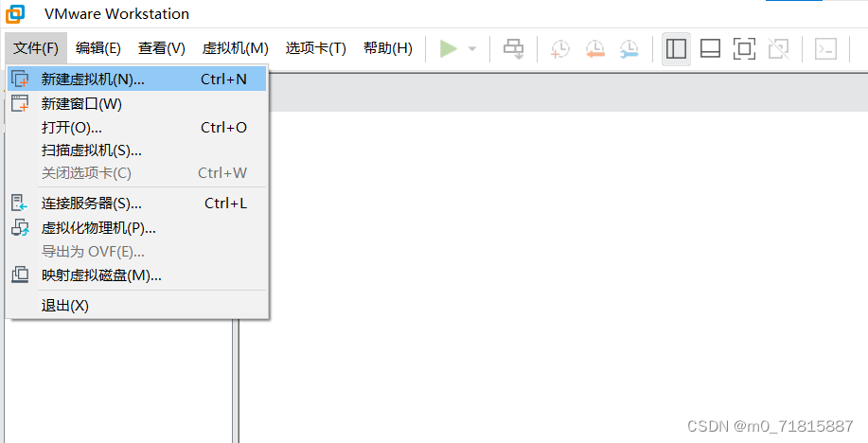
Task: Select 新建窗口(W) menu entry
Action: coord(137,103)
